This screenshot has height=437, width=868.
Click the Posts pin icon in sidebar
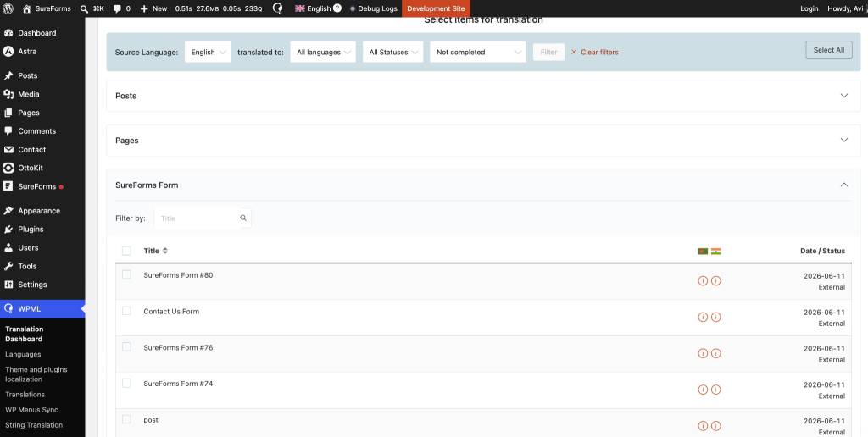pos(8,75)
